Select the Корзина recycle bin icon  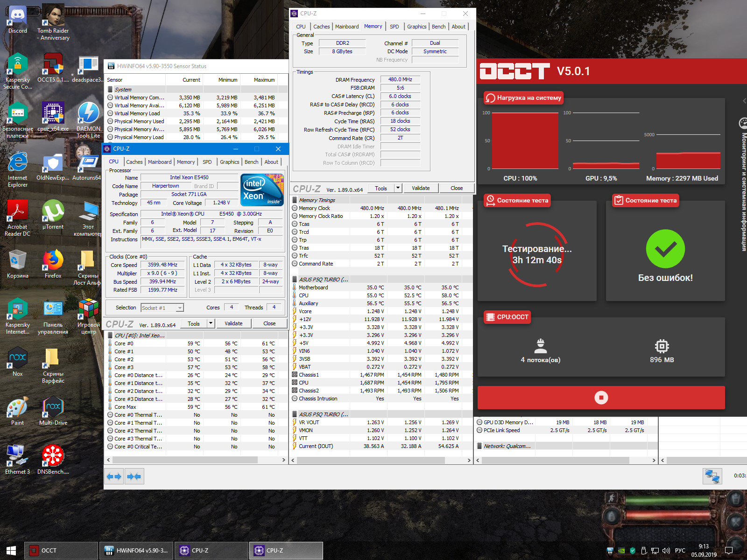[18, 264]
